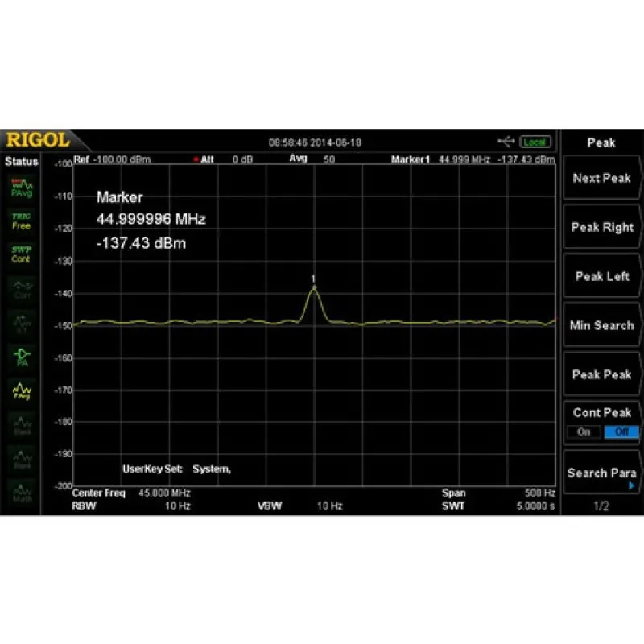Toggle the first Blank trace icon
Viewport: 644px width, 644px height.
coord(22,425)
